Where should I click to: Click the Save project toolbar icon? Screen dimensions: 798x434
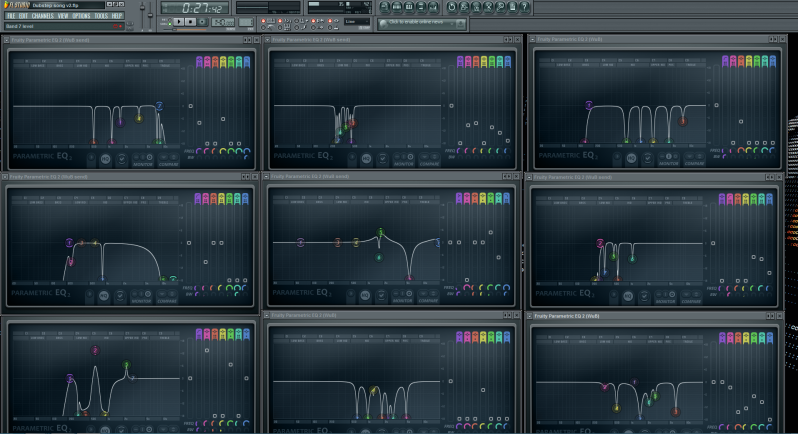pos(464,7)
